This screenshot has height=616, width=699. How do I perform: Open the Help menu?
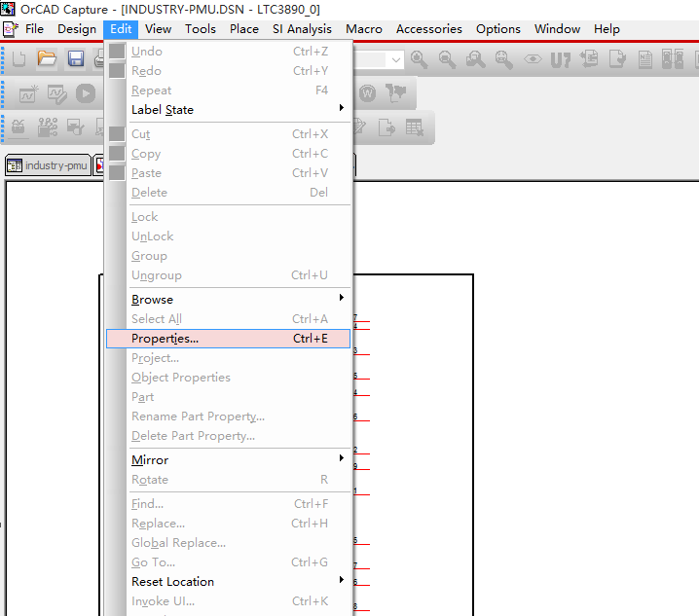pyautogui.click(x=607, y=29)
